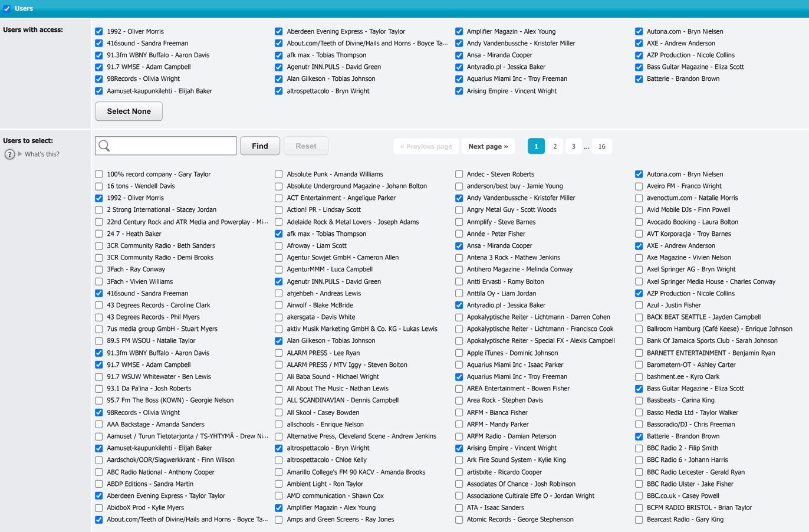Uncheck Autona.com - Bryn Nielsen in Users to select

pyautogui.click(x=639, y=174)
